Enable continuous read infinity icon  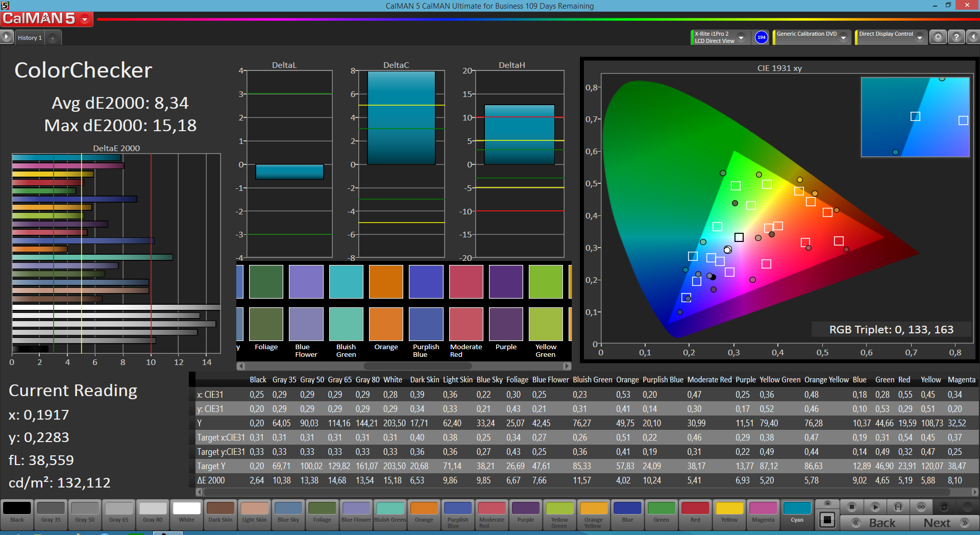[x=921, y=507]
